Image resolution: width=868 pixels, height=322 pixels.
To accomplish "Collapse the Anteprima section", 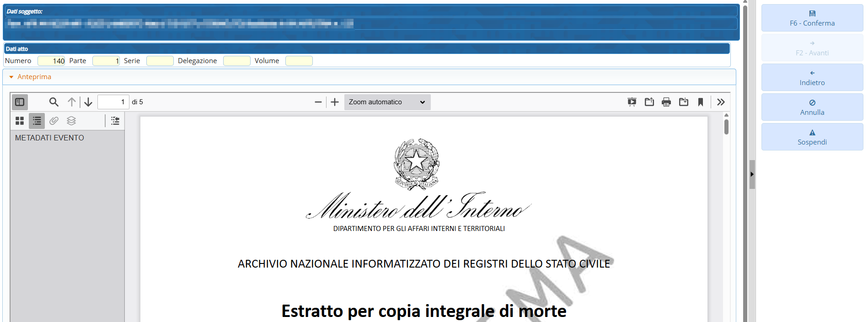I will (30, 77).
